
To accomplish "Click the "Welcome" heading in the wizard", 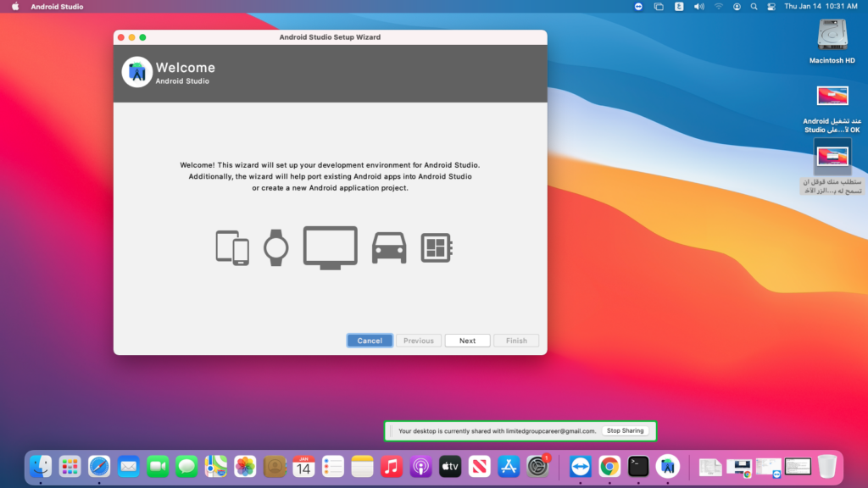I will click(x=186, y=68).
